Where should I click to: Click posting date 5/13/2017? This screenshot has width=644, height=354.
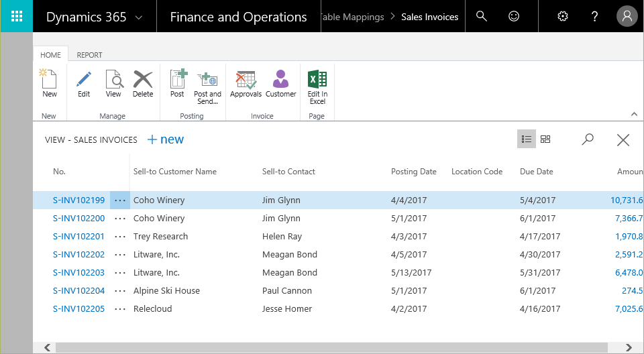[x=411, y=273]
